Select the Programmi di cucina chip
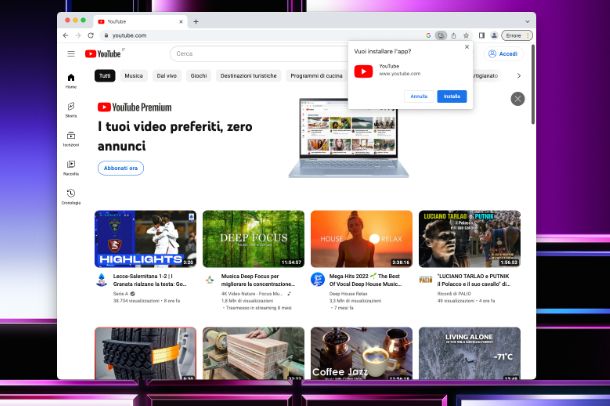Screen dimensions: 610x406 coord(316,76)
